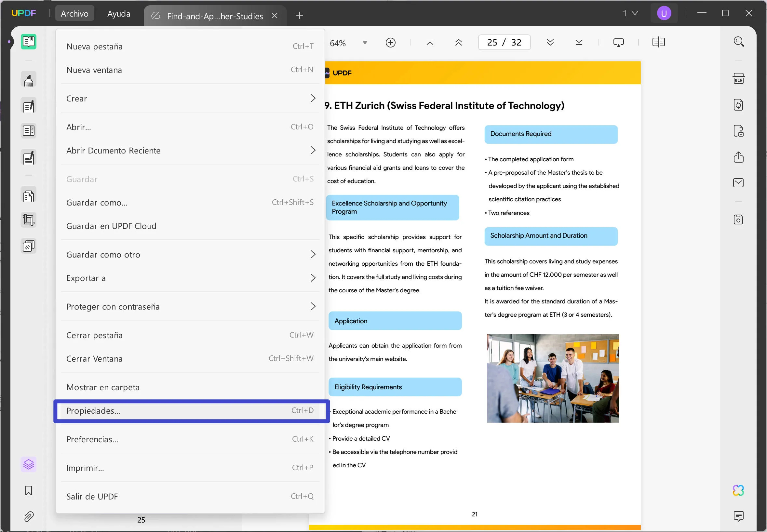
Task: Open the Bookmark panel icon
Action: [x=29, y=490]
